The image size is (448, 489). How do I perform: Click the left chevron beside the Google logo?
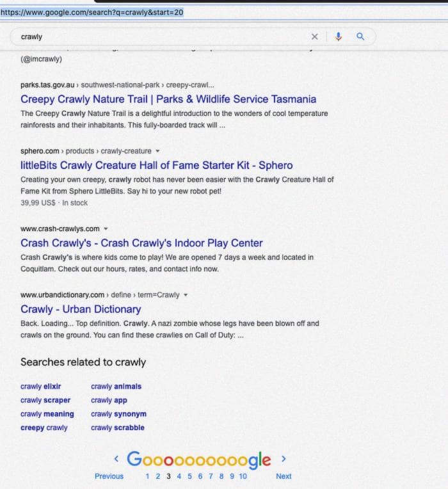coord(116,459)
